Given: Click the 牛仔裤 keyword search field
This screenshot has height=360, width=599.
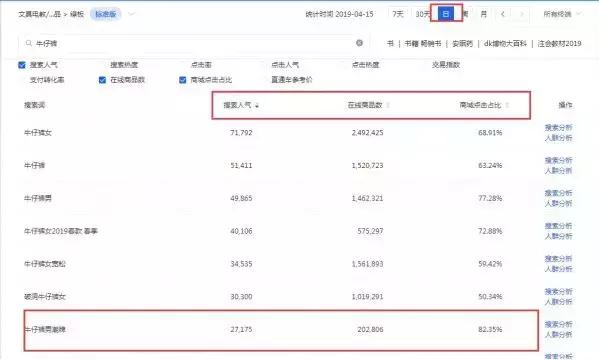Looking at the screenshot, I should pos(194,43).
